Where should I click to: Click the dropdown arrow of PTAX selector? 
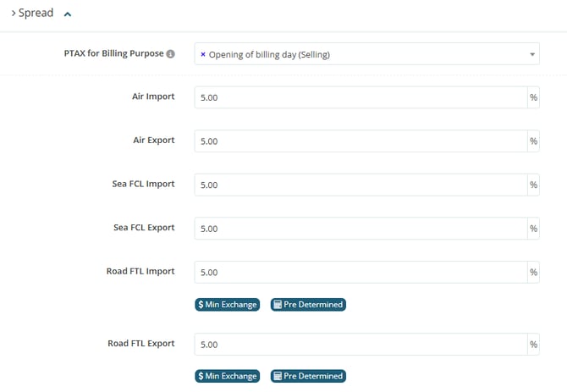tap(532, 54)
